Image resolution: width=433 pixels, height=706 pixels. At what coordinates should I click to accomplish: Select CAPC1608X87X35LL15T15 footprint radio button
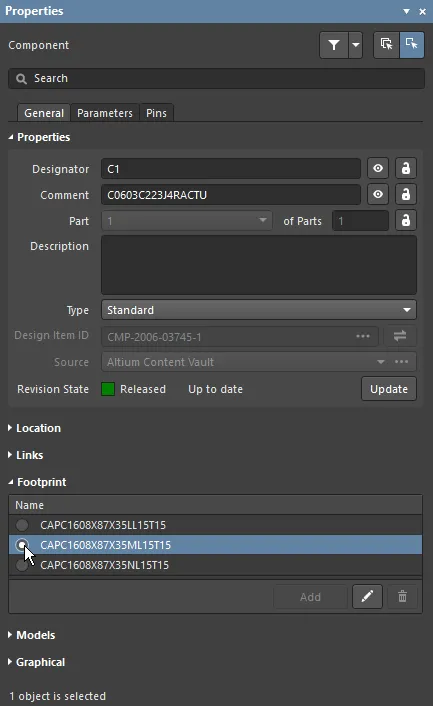22,525
